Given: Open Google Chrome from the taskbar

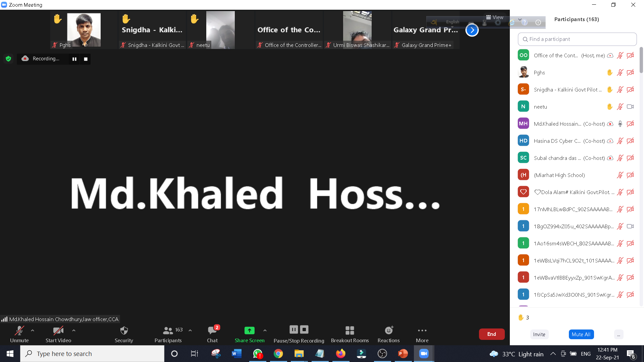Looking at the screenshot, I should [x=278, y=354].
